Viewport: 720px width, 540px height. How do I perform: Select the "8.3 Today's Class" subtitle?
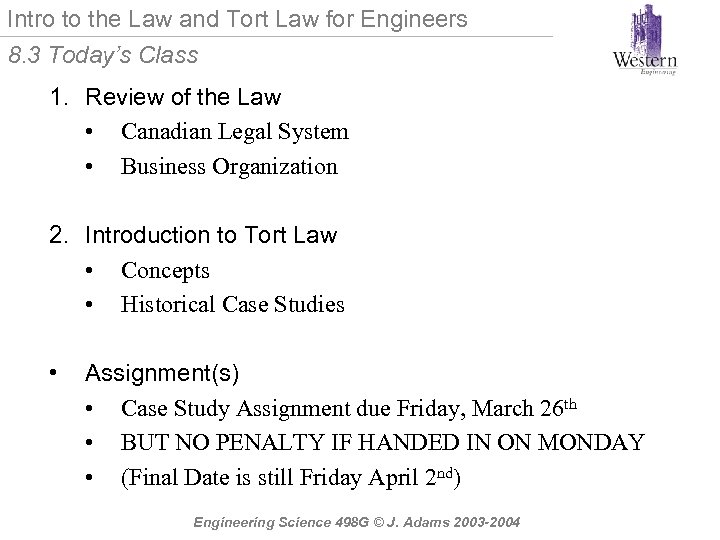click(x=103, y=55)
